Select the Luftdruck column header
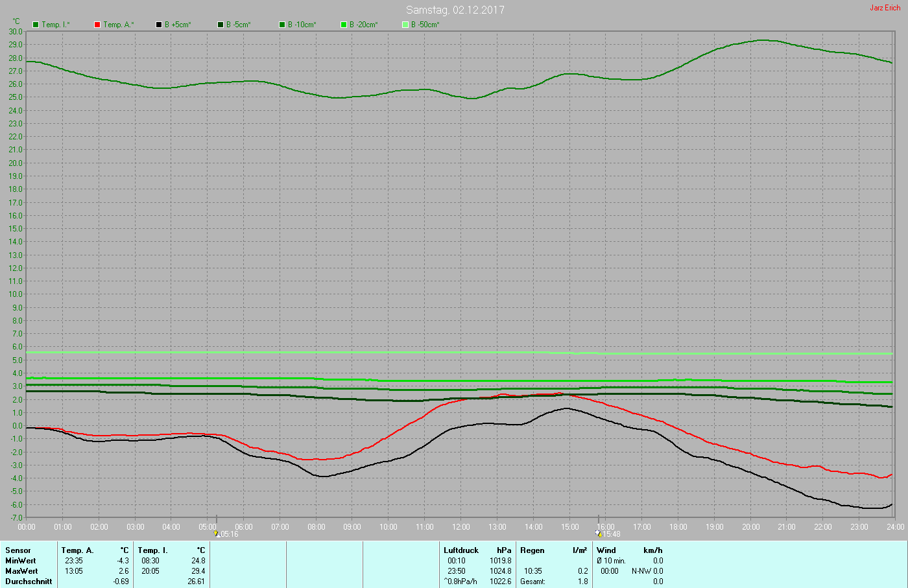This screenshot has width=908, height=588. [460, 550]
